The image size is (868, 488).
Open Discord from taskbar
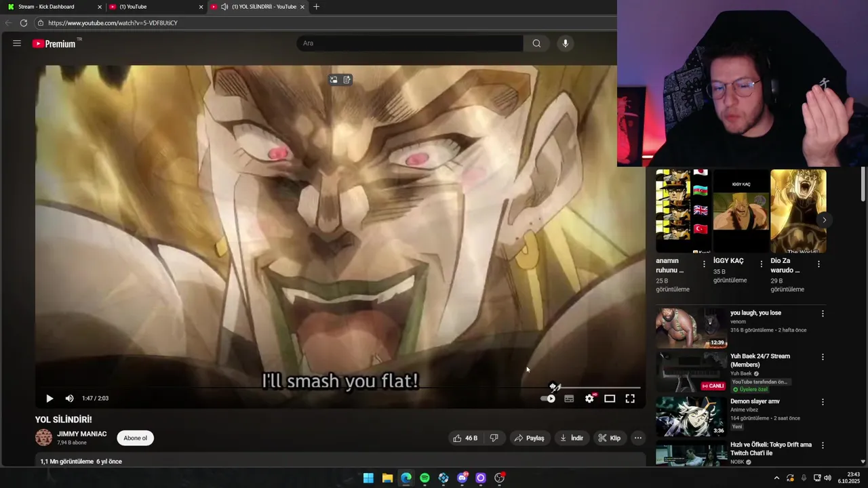tap(462, 478)
